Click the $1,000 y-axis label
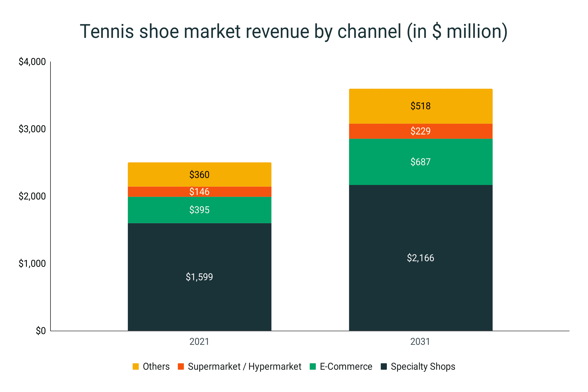588x392 pixels. click(32, 264)
